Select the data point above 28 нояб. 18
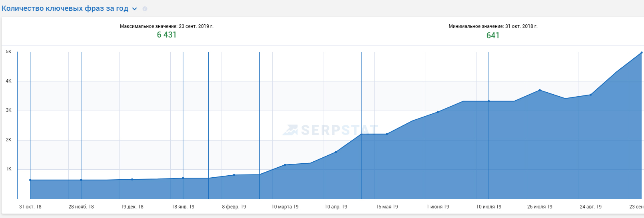The height and width of the screenshot is (218, 644). (x=81, y=180)
